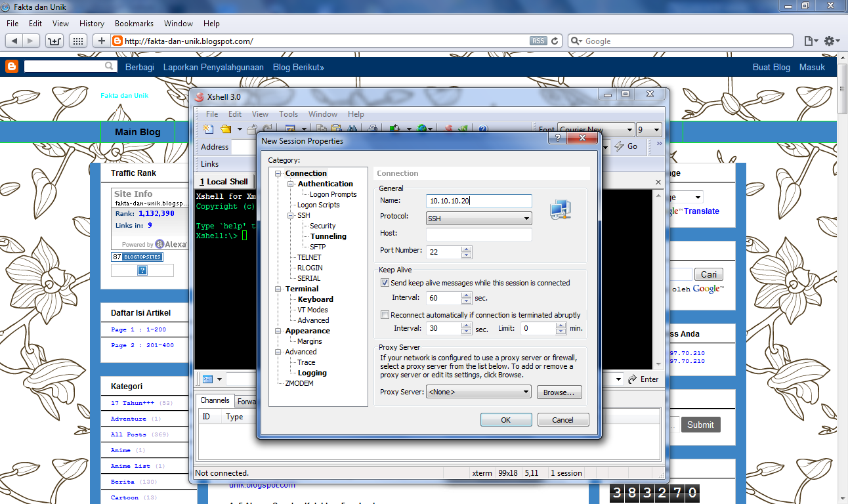Click the Blogger navbar search magnifier
Screen dimensions: 848x504
point(110,66)
